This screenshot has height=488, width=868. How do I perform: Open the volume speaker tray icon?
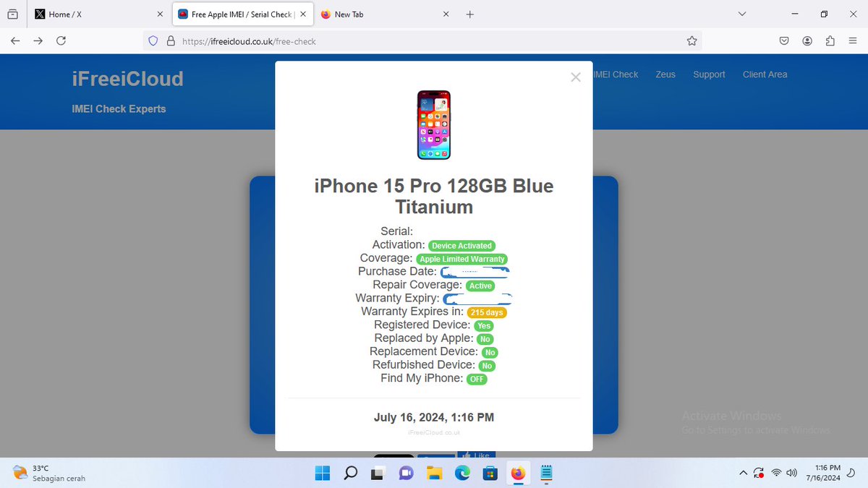(793, 474)
